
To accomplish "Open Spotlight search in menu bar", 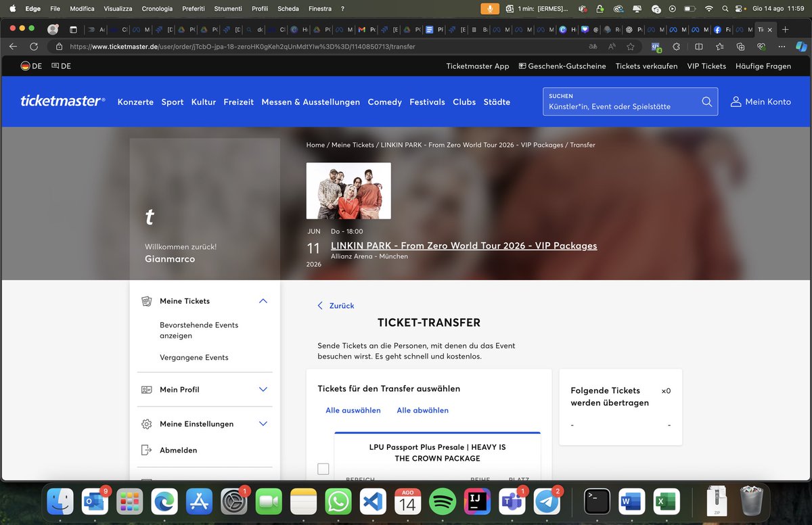I will (725, 9).
